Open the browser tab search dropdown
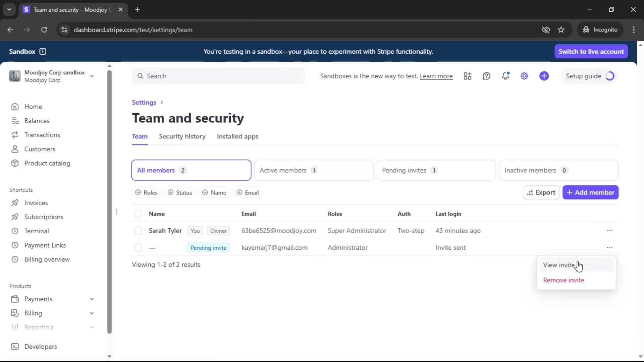This screenshot has width=644, height=362. (9, 9)
